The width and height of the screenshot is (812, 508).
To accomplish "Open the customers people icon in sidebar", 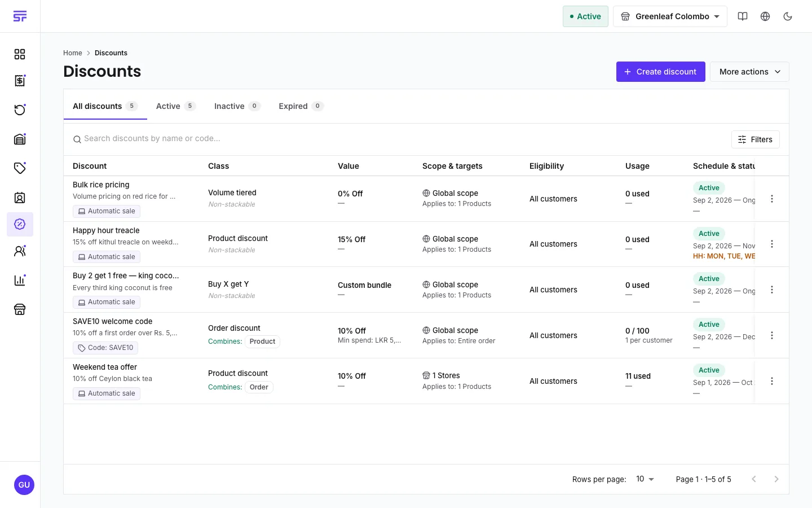I will tap(20, 251).
